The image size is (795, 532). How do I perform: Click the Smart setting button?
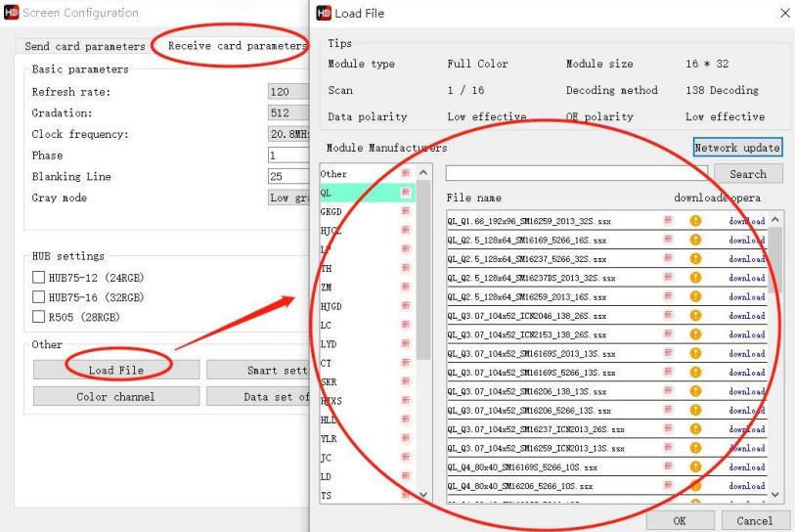[x=257, y=370]
